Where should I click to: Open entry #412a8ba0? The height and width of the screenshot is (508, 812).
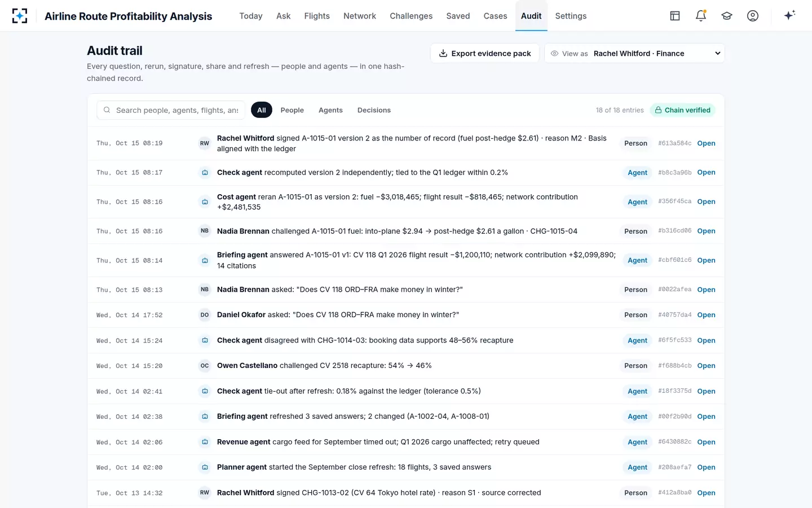[706, 493]
